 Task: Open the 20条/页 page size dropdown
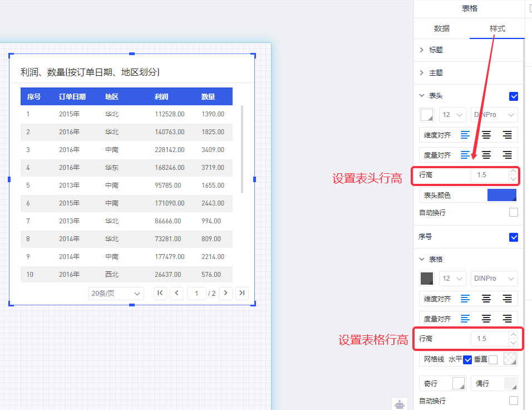click(x=116, y=294)
